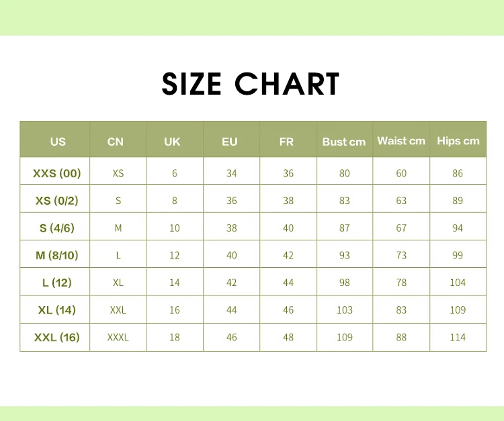Click the CN column header
This screenshot has height=421, width=504.
coord(116,142)
